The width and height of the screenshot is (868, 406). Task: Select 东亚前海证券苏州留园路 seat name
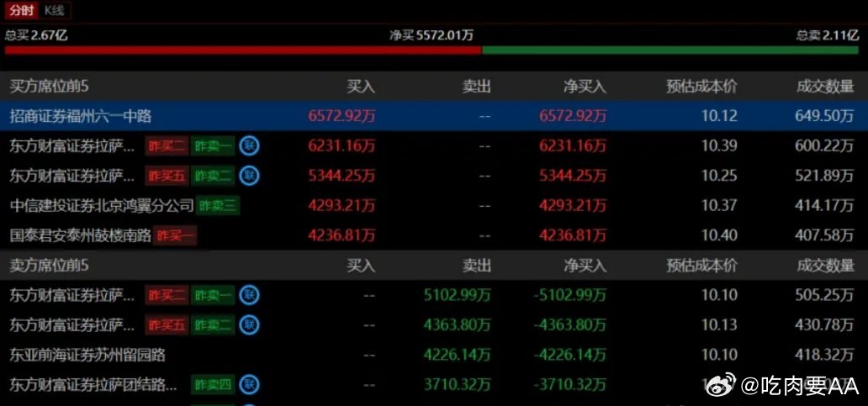(87, 355)
